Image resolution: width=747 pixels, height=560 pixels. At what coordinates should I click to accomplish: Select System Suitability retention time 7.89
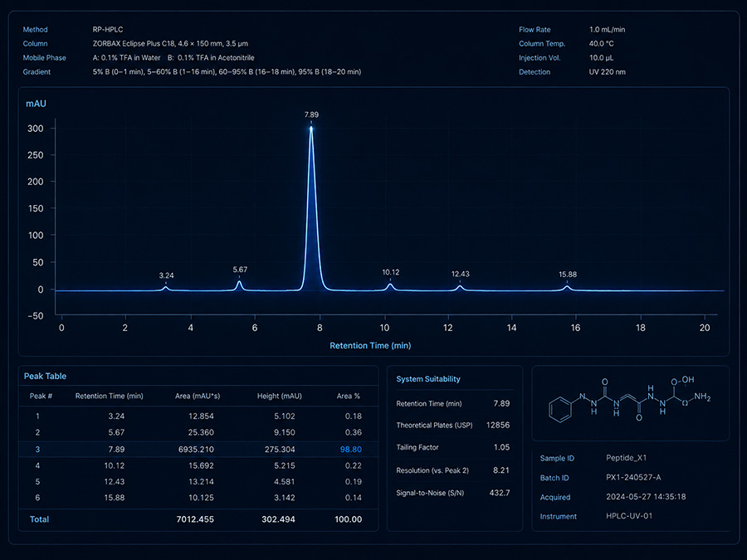click(501, 404)
